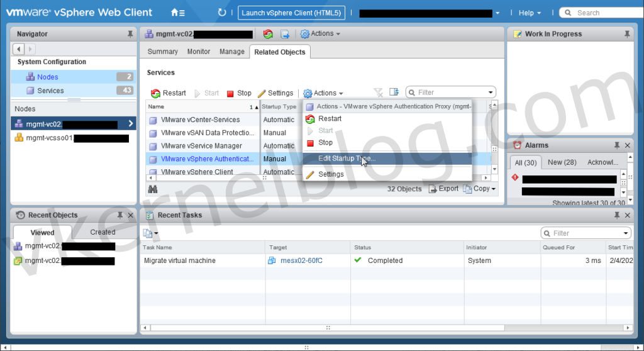Screen dimensions: 644x351
Task: Click Restart in Services toolbar
Action: (x=169, y=93)
